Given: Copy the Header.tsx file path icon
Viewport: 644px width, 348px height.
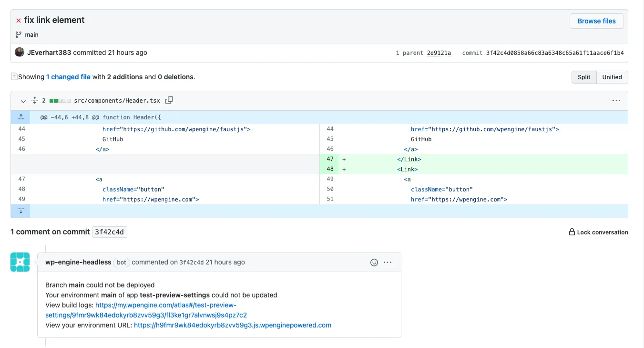Looking at the screenshot, I should tap(169, 101).
